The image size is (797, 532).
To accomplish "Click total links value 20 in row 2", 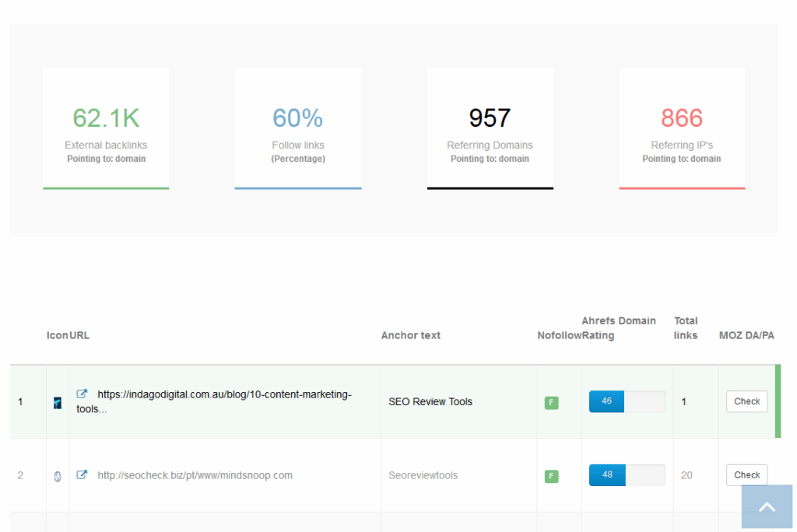I will point(686,475).
